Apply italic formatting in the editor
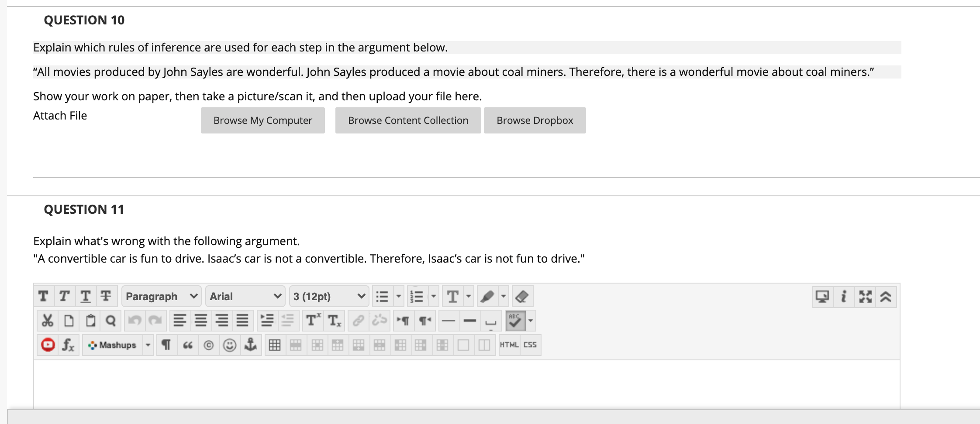Viewport: 980px width, 424px height. pyautogui.click(x=64, y=296)
